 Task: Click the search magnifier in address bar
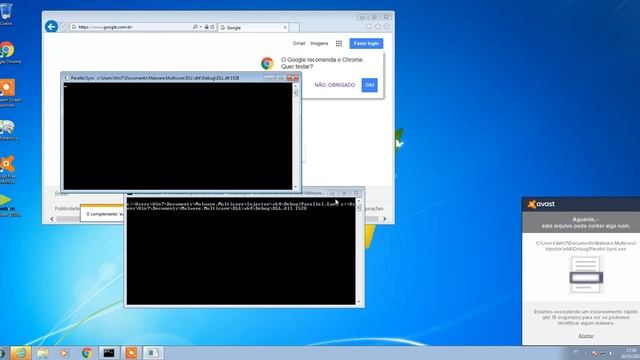(x=195, y=27)
